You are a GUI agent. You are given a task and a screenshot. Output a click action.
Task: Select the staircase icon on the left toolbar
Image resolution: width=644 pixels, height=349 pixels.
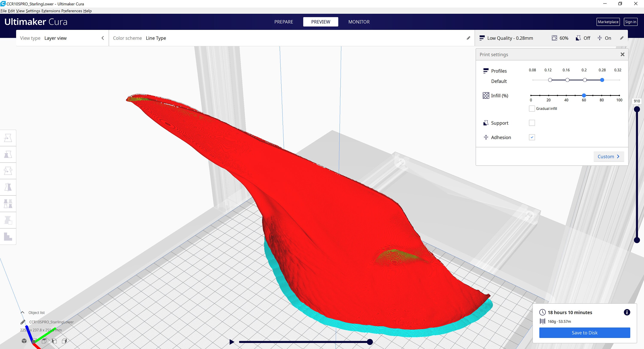[x=8, y=236]
